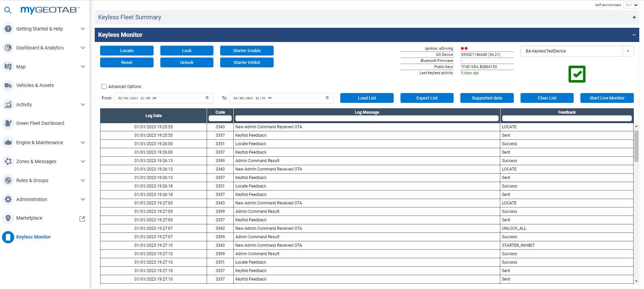Click the green checkmark status box
The height and width of the screenshot is (289, 644).
tap(577, 74)
